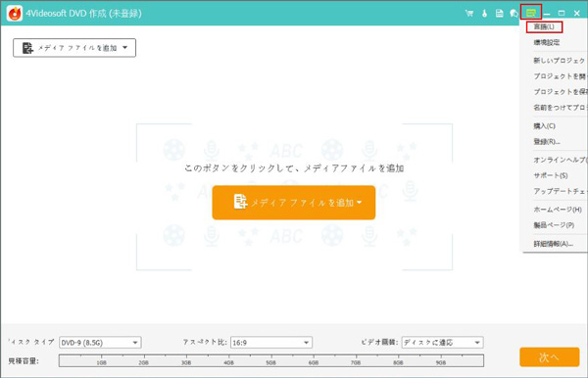Choose アップデートチェック menu item
Viewport: 588px width, 378px height.
point(560,191)
